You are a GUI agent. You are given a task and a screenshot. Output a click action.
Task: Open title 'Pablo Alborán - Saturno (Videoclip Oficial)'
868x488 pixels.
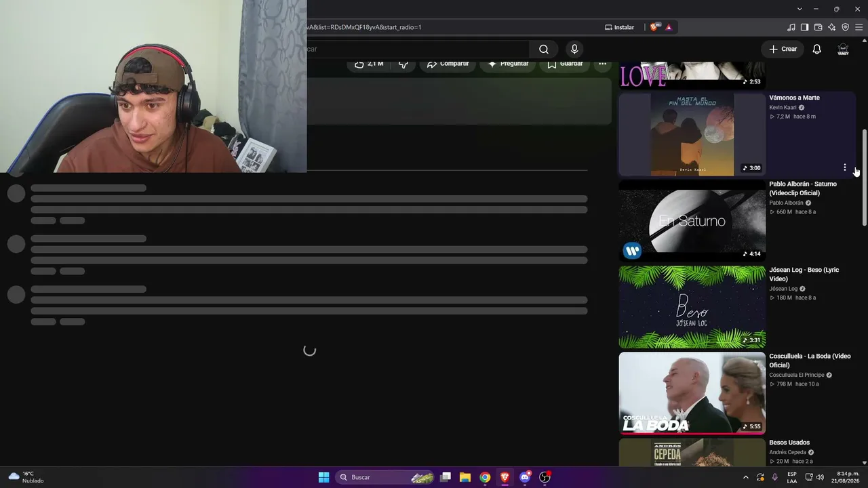[803, 188]
